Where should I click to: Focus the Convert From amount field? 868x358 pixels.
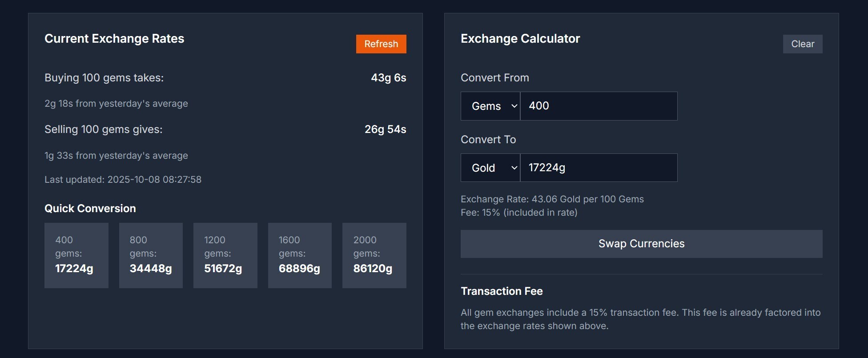[x=599, y=106]
